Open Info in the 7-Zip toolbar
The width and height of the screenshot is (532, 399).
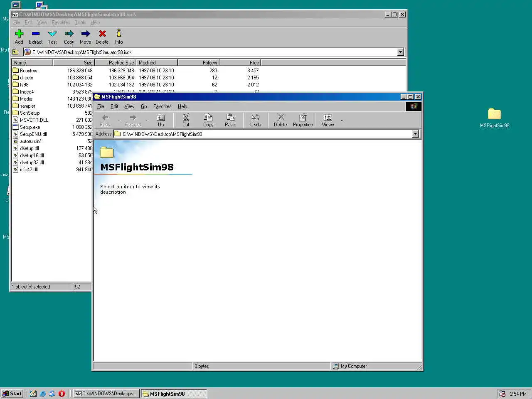[x=119, y=37]
